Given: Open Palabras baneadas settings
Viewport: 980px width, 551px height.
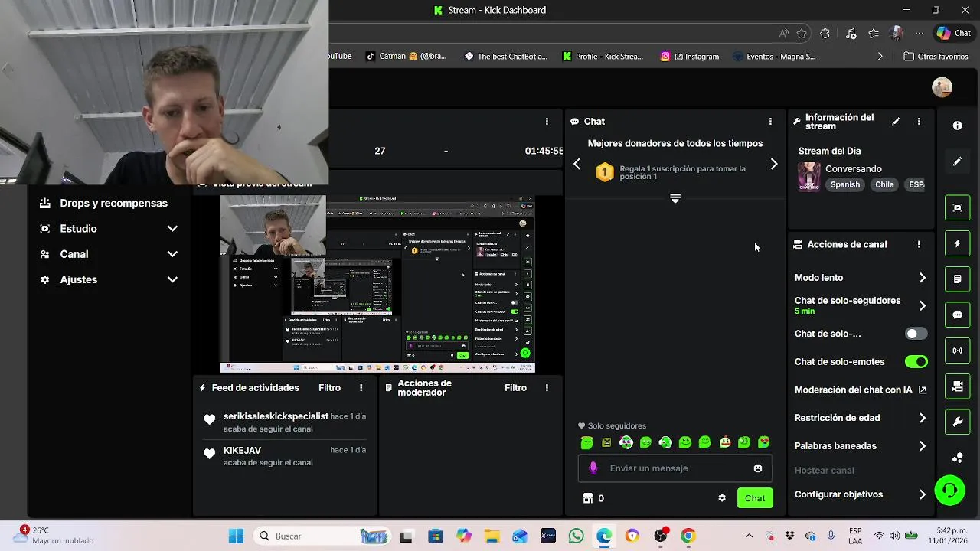Looking at the screenshot, I should (922, 446).
